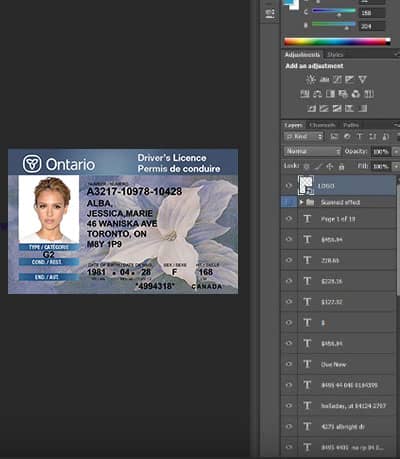
Task: Toggle lock transparent pixels
Action: coord(306,166)
